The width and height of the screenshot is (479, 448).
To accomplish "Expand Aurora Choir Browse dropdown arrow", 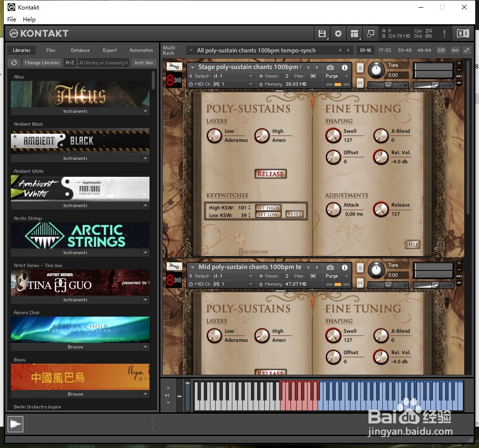I will coord(145,347).
